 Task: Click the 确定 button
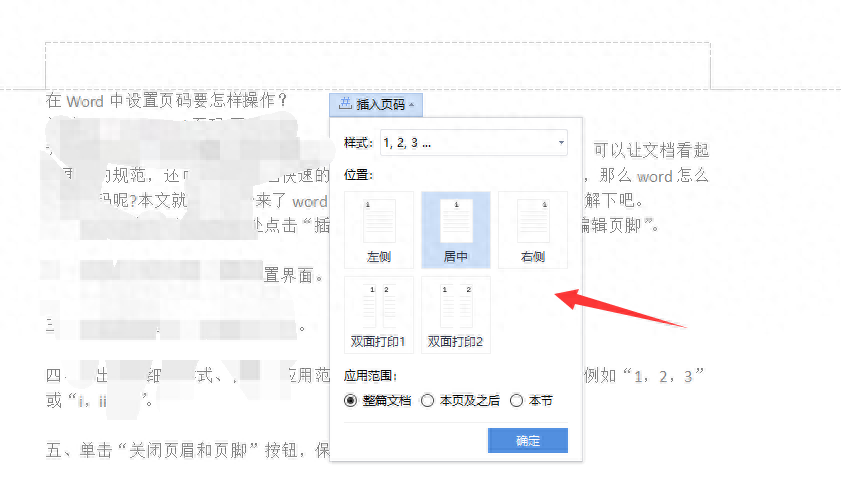528,440
